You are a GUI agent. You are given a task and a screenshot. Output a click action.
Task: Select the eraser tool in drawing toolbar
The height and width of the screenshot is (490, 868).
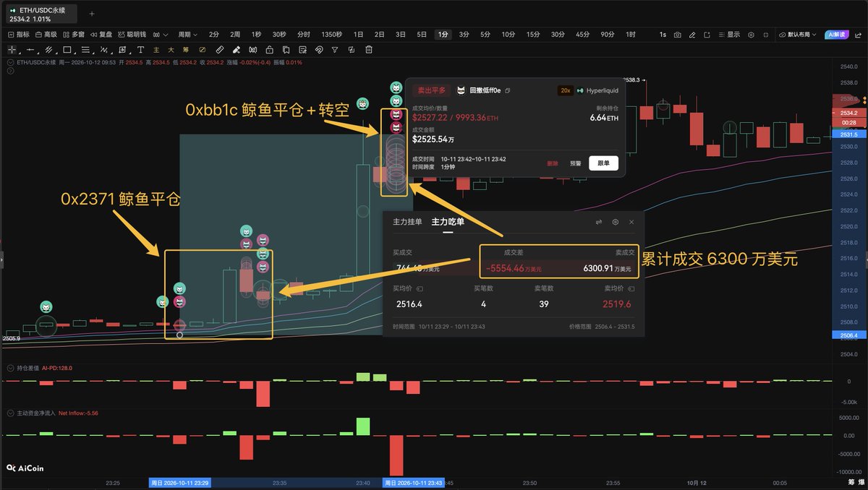tap(238, 50)
